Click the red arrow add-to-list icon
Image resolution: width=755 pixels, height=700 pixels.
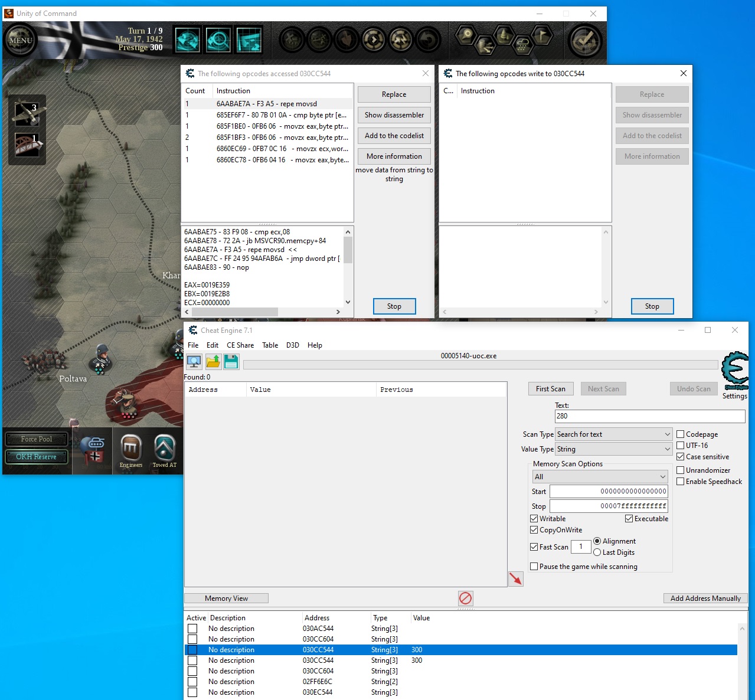click(515, 579)
